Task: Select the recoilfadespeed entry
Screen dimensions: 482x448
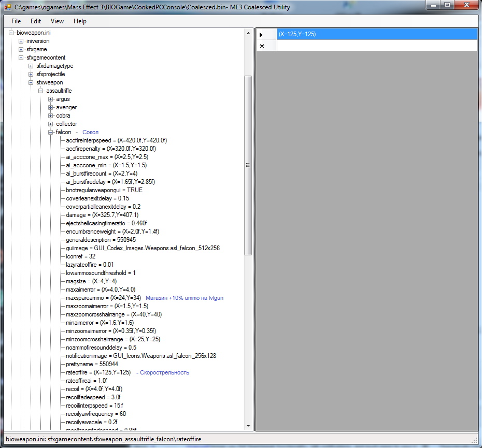Action: [x=93, y=398]
